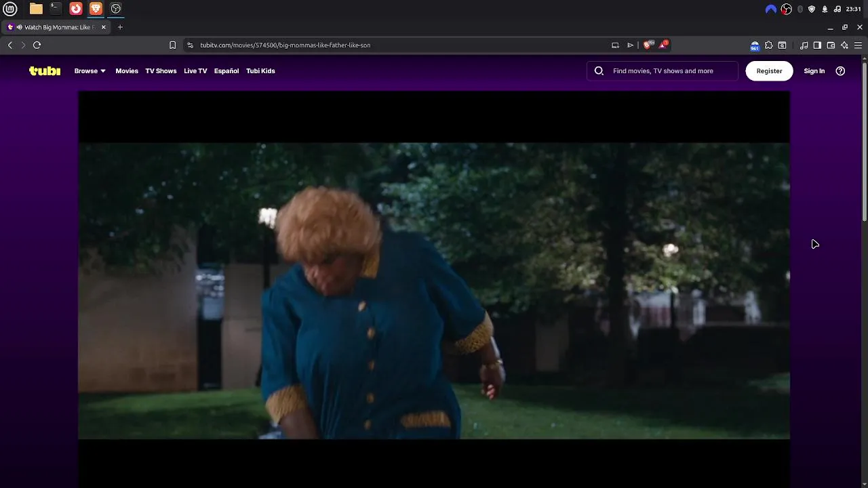
Task: Open the security shield tray icon
Action: [x=812, y=9]
